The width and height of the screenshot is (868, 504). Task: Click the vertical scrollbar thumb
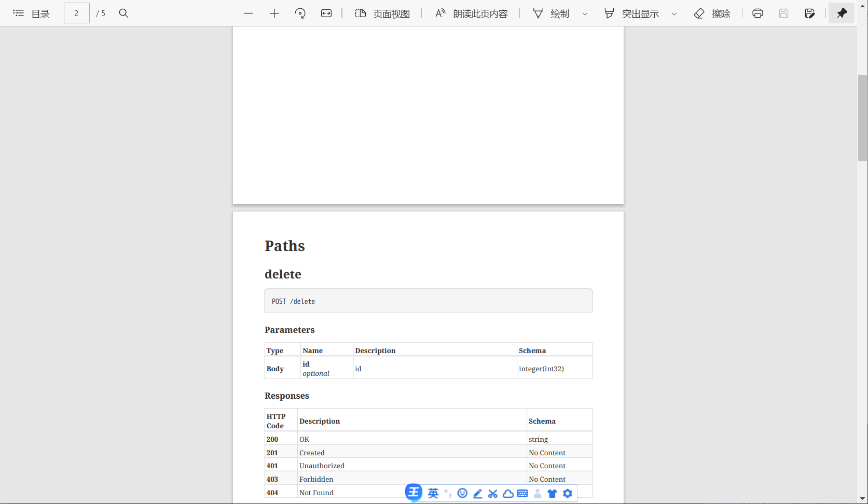pos(862,118)
